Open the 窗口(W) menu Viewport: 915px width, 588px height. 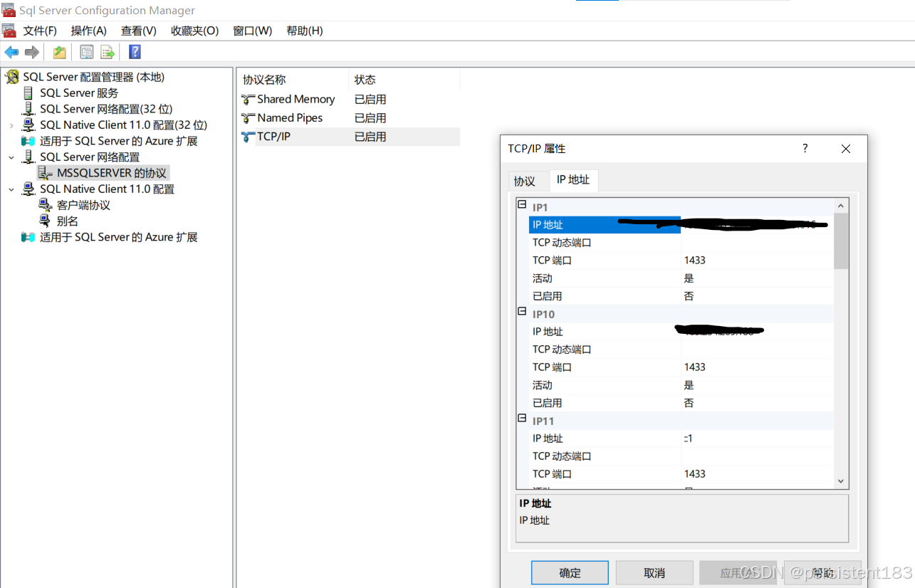click(253, 31)
